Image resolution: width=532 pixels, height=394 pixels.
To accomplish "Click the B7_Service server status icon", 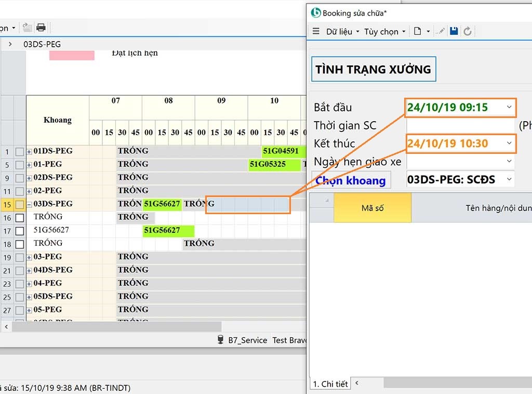I will point(220,340).
